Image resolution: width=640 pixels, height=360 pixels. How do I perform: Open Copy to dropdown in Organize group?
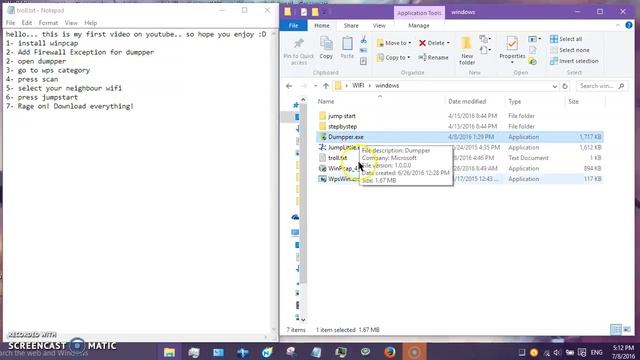coord(393,58)
